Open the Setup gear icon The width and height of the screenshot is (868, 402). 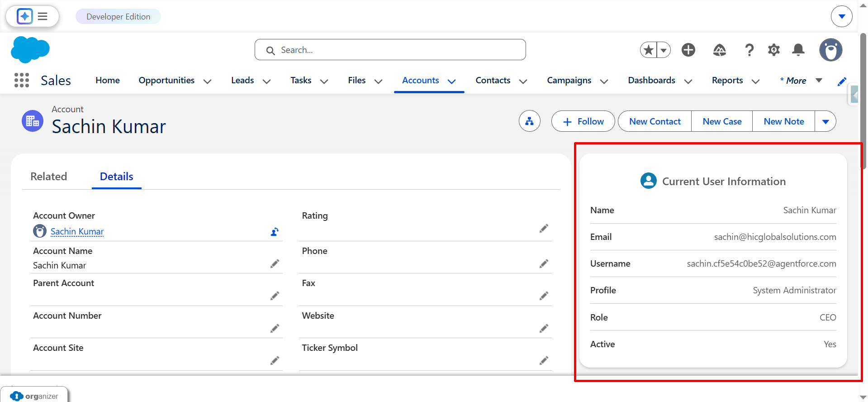click(774, 50)
